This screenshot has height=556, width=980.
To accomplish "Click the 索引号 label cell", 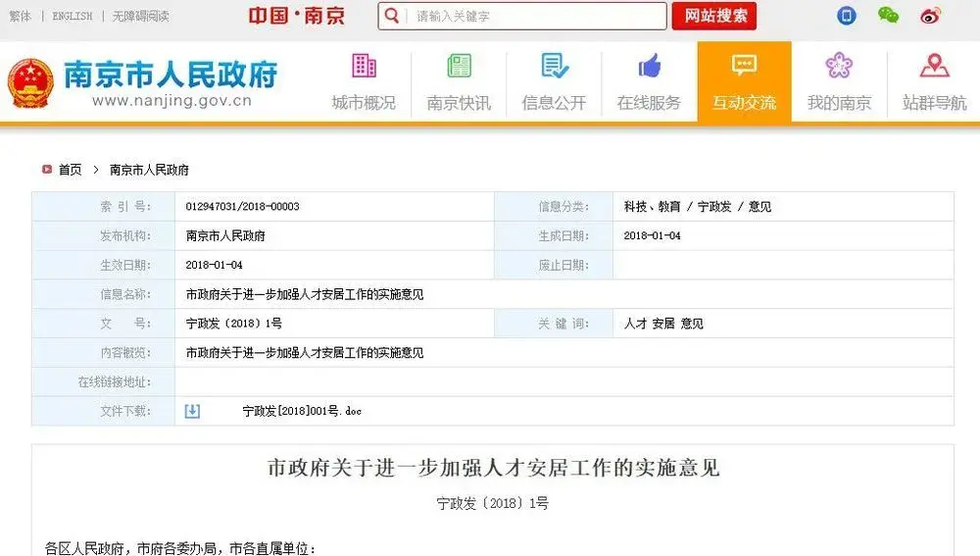I will pos(104,206).
